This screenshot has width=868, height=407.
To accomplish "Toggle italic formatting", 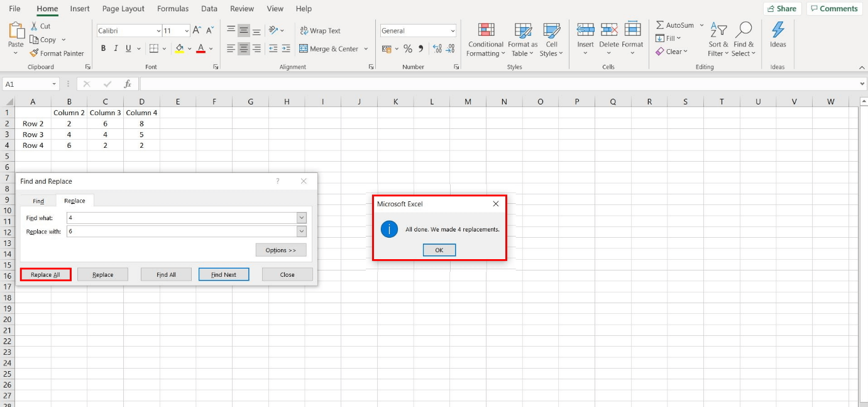I will [116, 48].
